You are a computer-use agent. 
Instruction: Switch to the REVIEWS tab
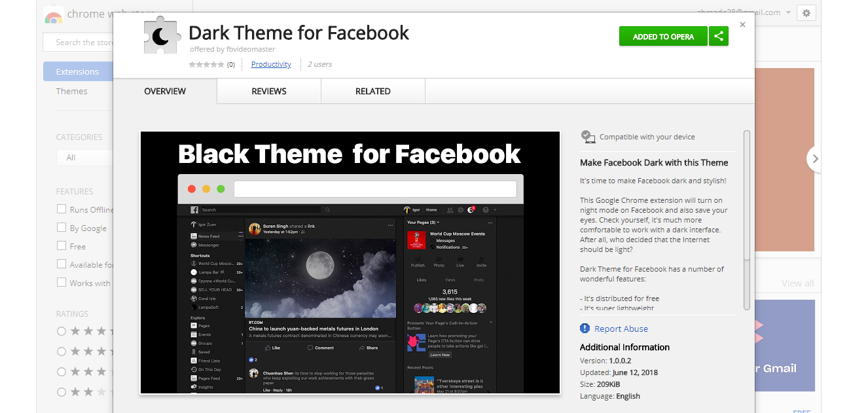click(268, 91)
